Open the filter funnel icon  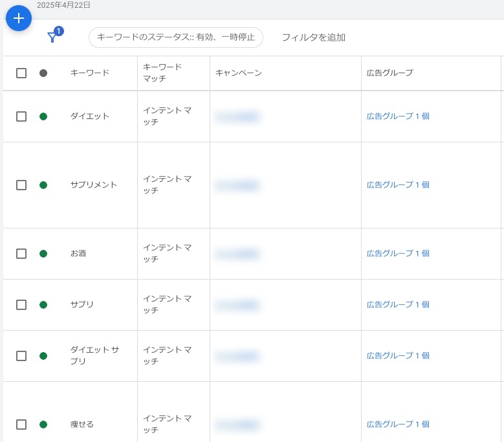click(x=52, y=37)
